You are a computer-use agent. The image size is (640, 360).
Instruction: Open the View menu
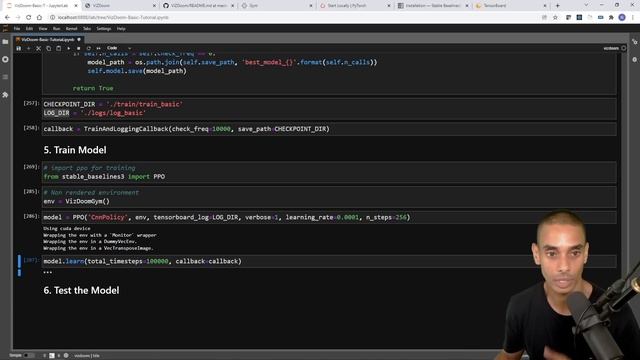pyautogui.click(x=43, y=29)
